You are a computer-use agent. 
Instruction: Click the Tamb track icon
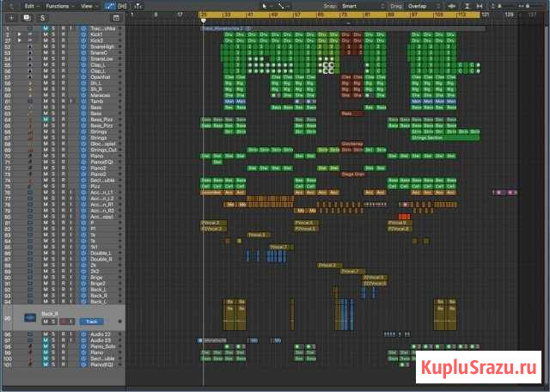[30, 101]
